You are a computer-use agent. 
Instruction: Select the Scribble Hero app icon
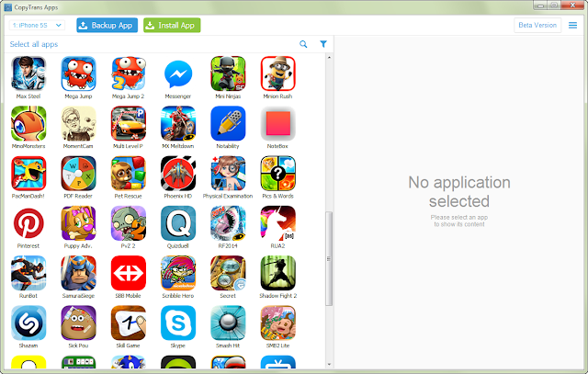tap(178, 273)
